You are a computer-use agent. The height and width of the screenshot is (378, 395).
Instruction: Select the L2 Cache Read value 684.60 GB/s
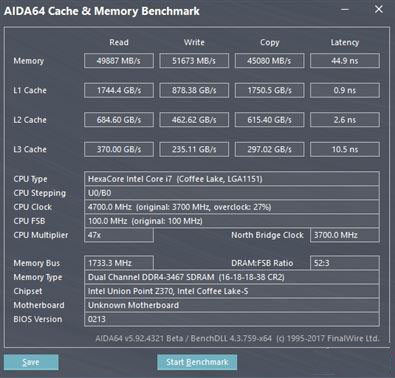[x=119, y=120]
